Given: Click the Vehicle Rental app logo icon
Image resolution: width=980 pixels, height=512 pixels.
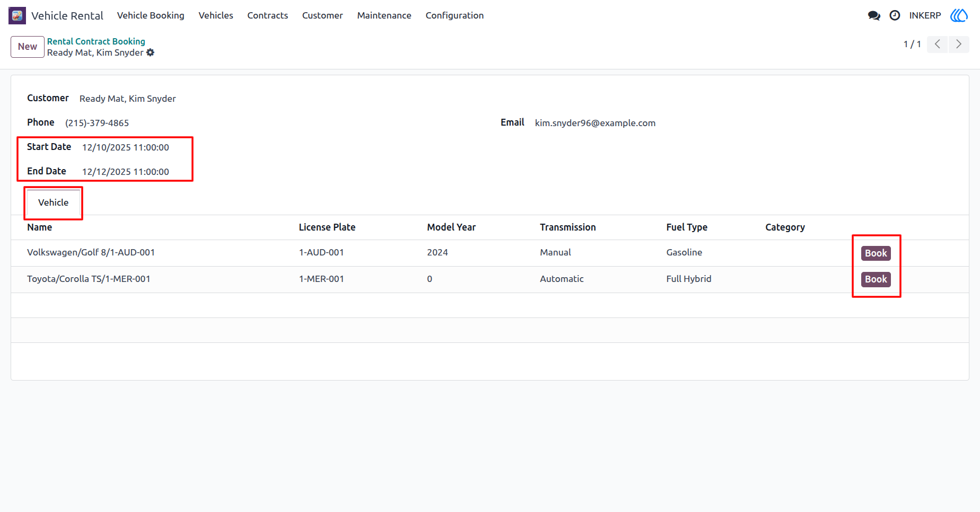Looking at the screenshot, I should 17,15.
